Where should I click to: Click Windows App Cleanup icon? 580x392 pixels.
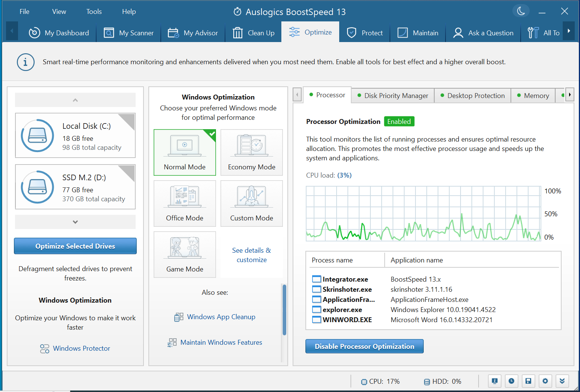coord(179,317)
